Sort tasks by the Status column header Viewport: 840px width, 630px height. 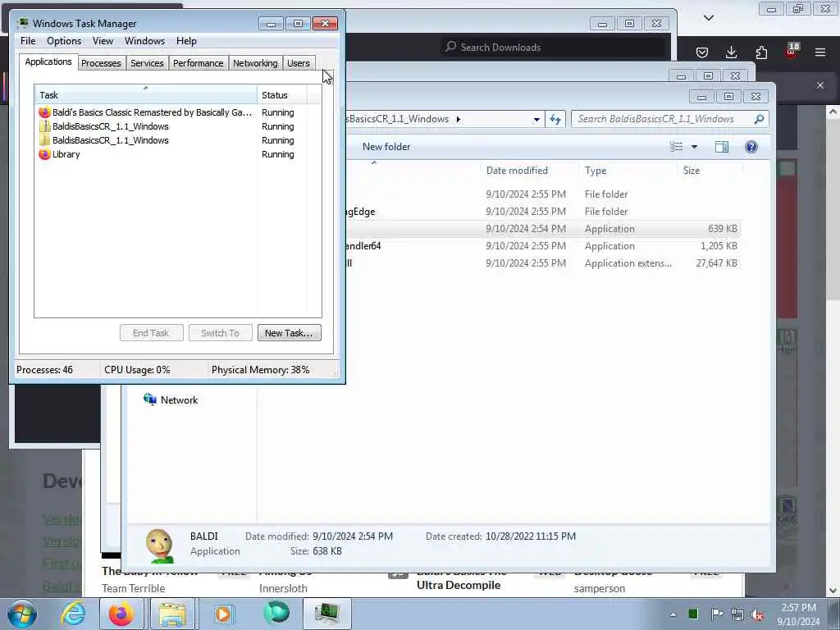tap(281, 95)
